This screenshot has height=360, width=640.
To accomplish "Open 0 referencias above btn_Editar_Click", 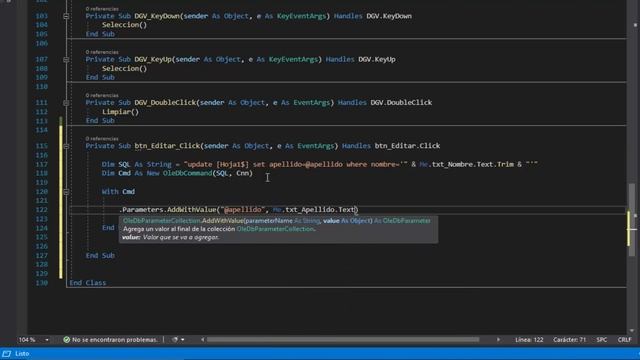I will (102, 138).
